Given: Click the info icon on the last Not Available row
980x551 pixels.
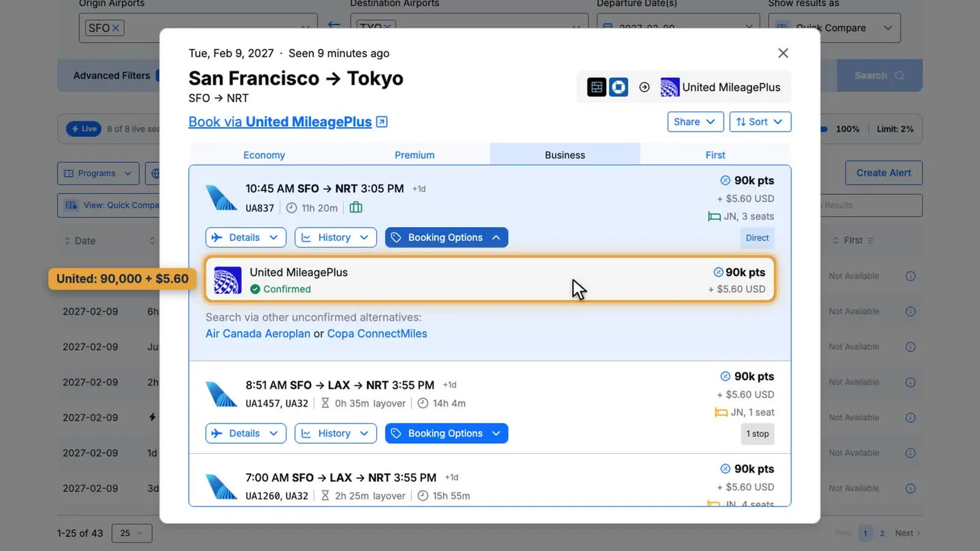Looking at the screenshot, I should pos(910,489).
